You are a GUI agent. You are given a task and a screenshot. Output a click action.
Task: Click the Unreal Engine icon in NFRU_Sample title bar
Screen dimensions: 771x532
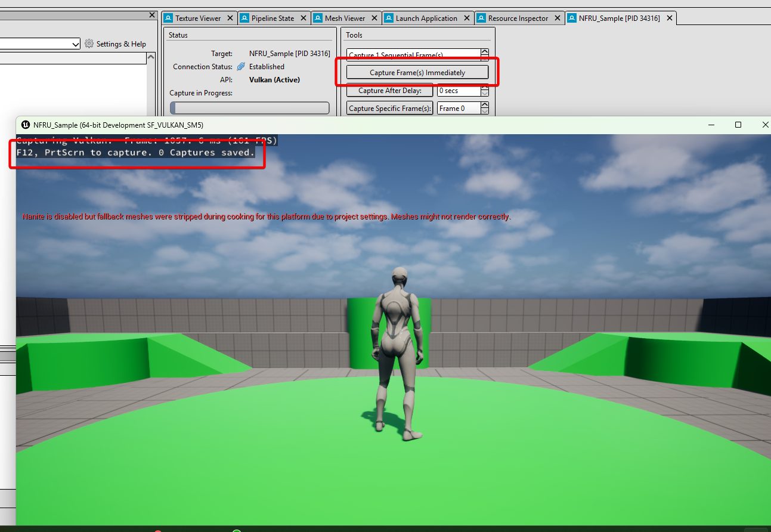coord(26,125)
